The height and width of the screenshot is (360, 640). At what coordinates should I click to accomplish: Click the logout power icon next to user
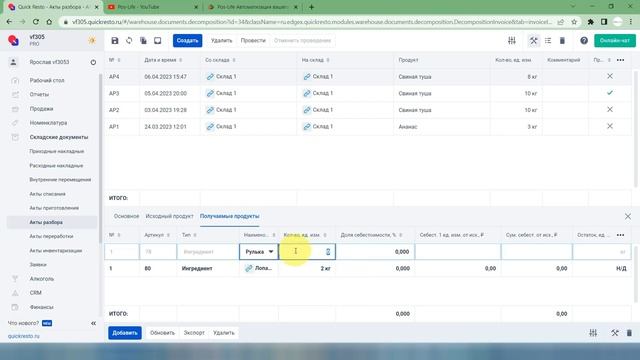pyautogui.click(x=93, y=62)
